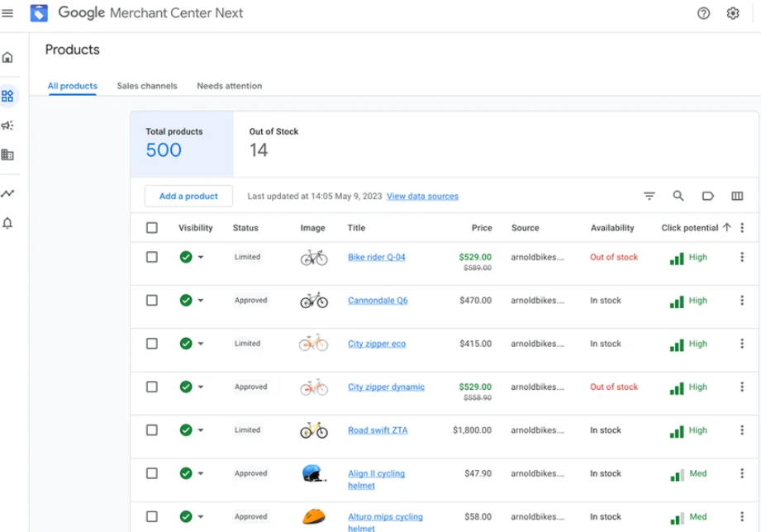Select the Products sidebar icon
The height and width of the screenshot is (532, 761).
pos(7,96)
